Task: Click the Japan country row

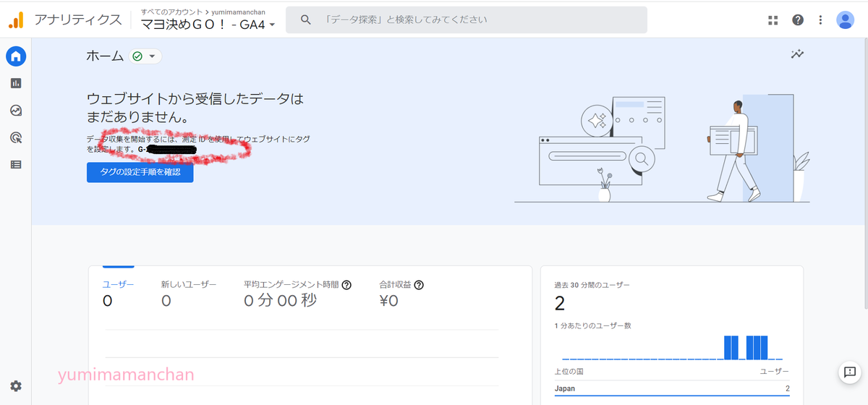Action: click(672, 389)
